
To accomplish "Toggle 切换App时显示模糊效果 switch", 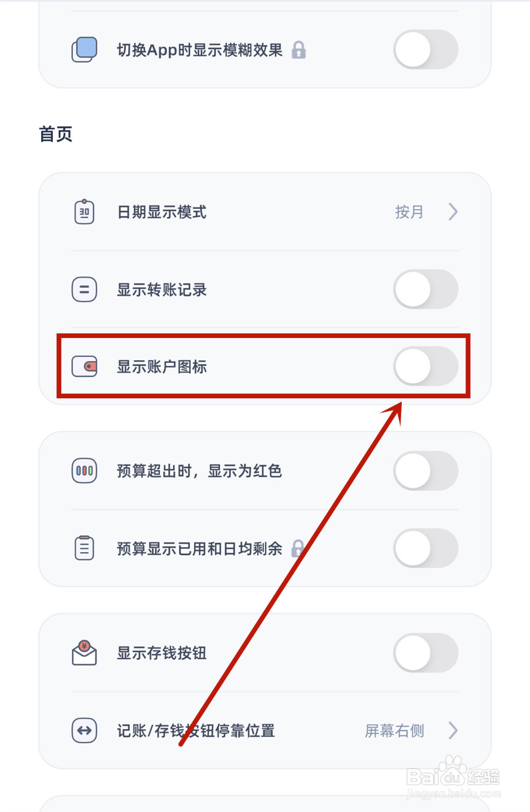I will (x=426, y=50).
